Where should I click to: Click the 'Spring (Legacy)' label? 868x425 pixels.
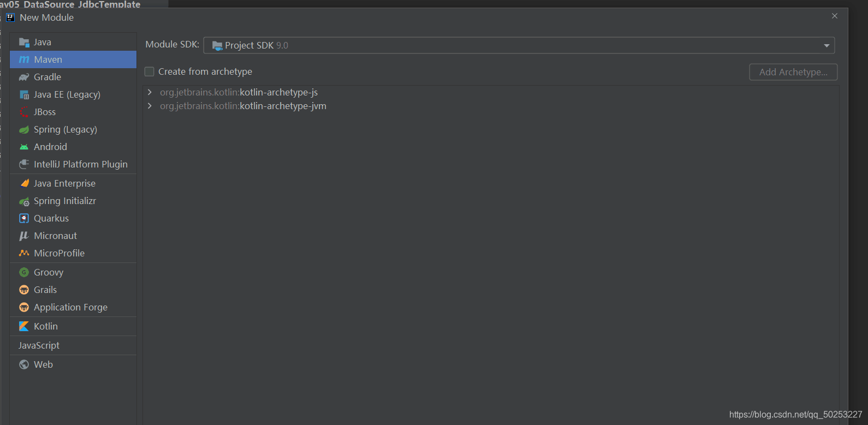(66, 129)
